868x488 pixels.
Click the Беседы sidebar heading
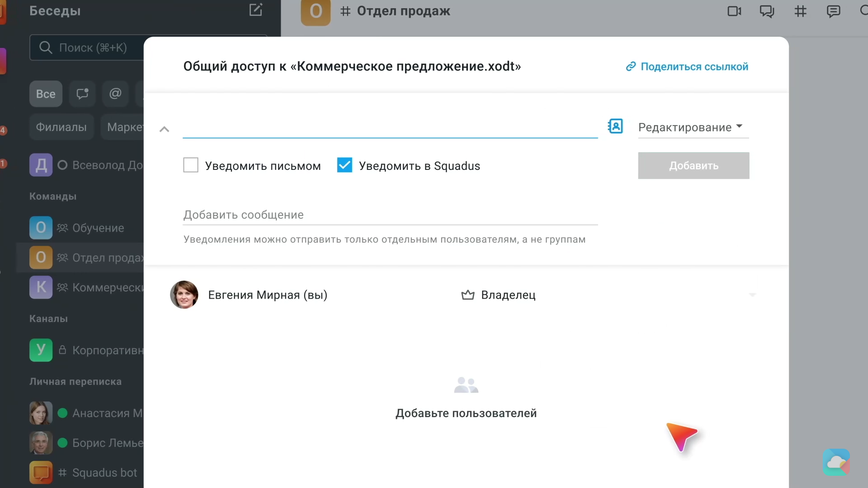tap(55, 11)
